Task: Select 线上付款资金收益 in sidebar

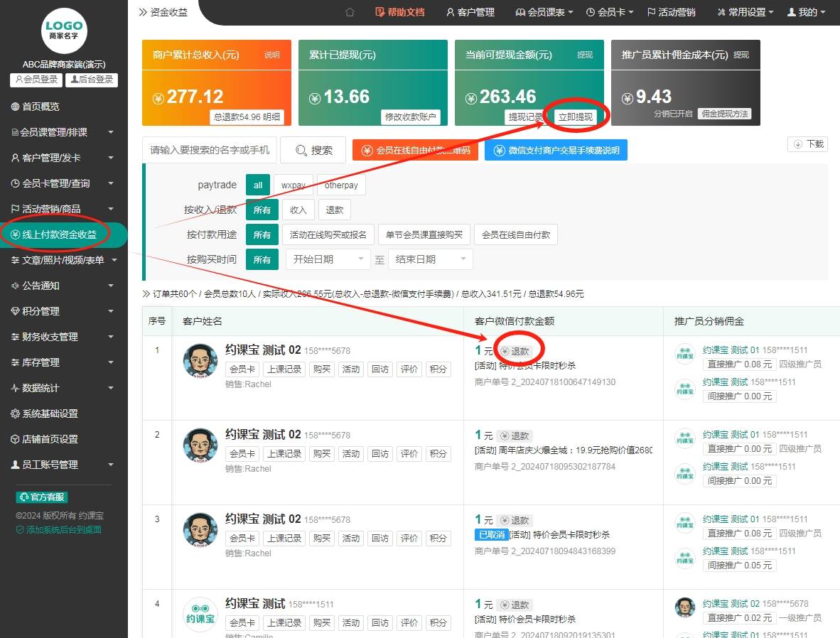Action: pos(64,234)
